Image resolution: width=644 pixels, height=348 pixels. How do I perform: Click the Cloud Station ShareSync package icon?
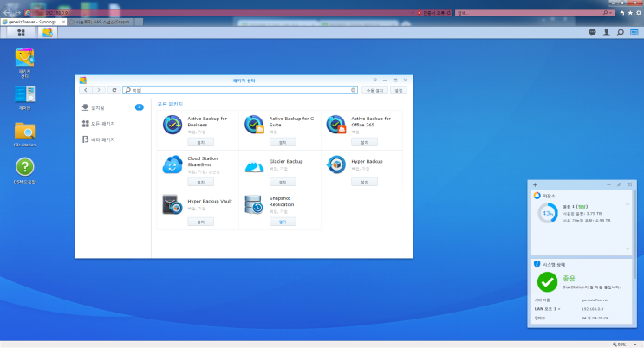(172, 164)
